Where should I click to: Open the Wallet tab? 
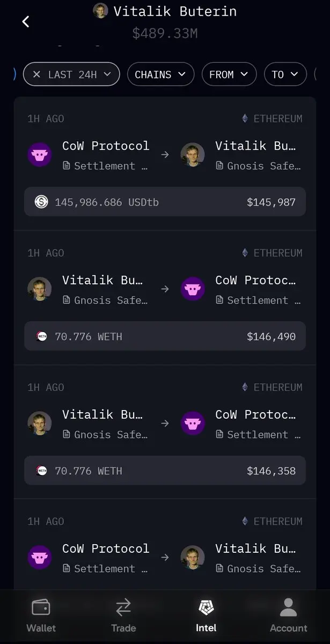(x=41, y=616)
